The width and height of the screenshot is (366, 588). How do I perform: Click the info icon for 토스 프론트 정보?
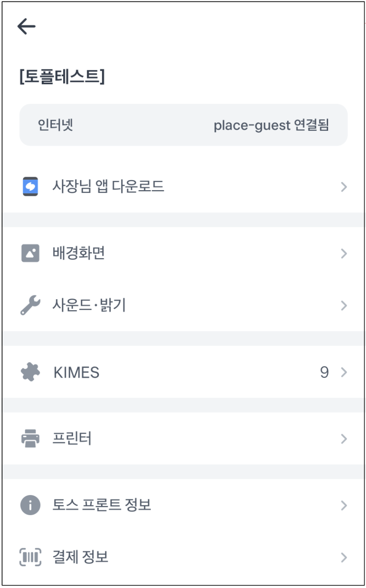(x=30, y=505)
